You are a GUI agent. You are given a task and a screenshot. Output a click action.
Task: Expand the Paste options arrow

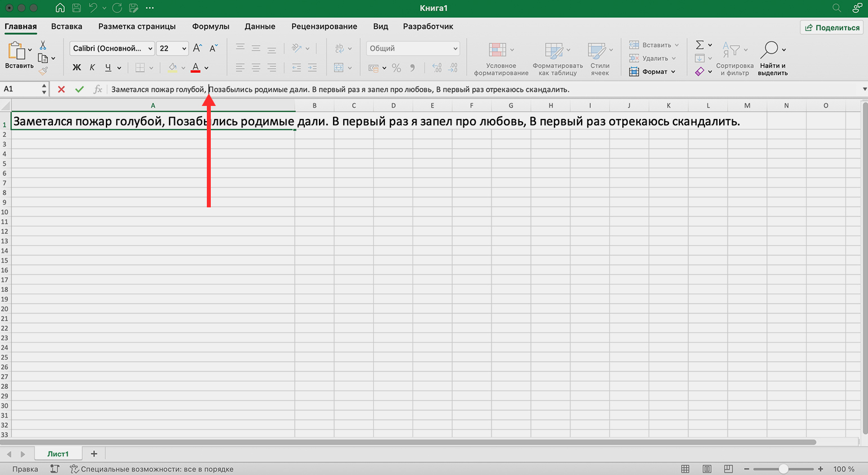[30, 50]
